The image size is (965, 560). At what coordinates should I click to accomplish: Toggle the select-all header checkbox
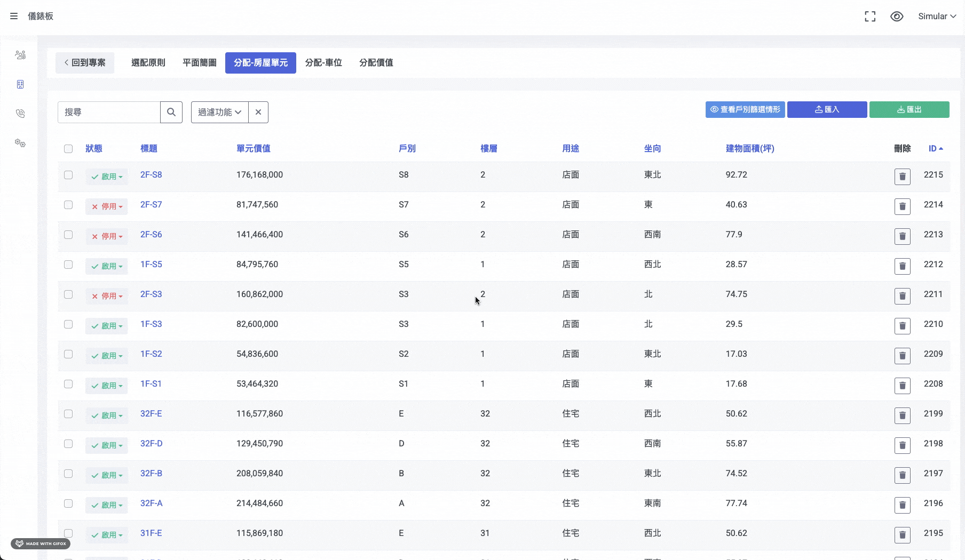[x=68, y=149]
